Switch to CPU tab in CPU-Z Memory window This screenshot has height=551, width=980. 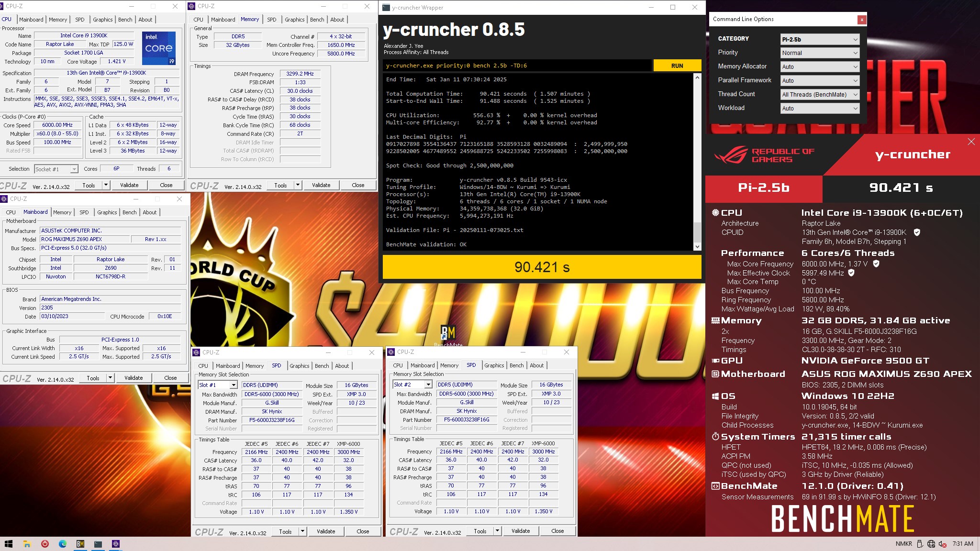point(199,20)
